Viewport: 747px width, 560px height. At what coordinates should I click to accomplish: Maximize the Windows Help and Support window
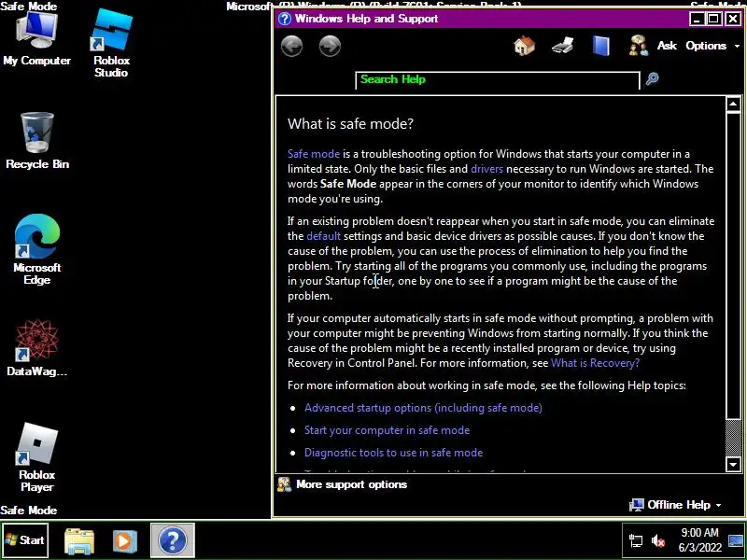[713, 19]
